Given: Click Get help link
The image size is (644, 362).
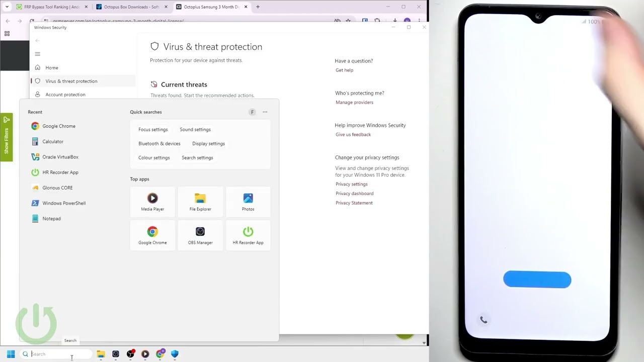Looking at the screenshot, I should (345, 70).
